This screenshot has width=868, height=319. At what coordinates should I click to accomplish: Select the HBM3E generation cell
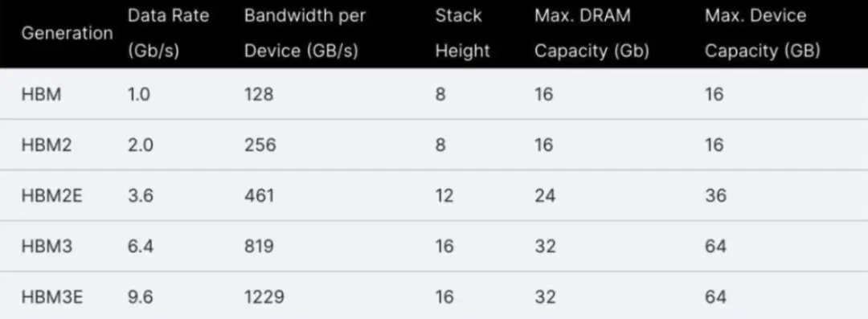pyautogui.click(x=52, y=297)
